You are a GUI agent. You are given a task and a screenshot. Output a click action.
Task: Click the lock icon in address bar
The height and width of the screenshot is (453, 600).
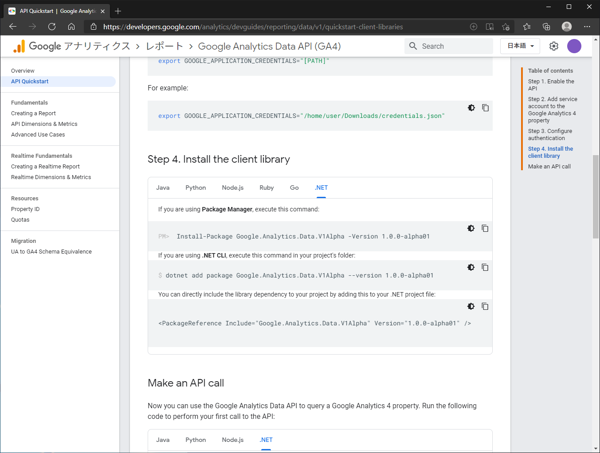tap(93, 27)
